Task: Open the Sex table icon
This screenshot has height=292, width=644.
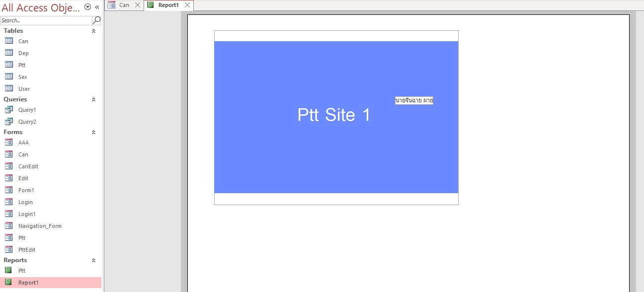Action: [x=8, y=77]
